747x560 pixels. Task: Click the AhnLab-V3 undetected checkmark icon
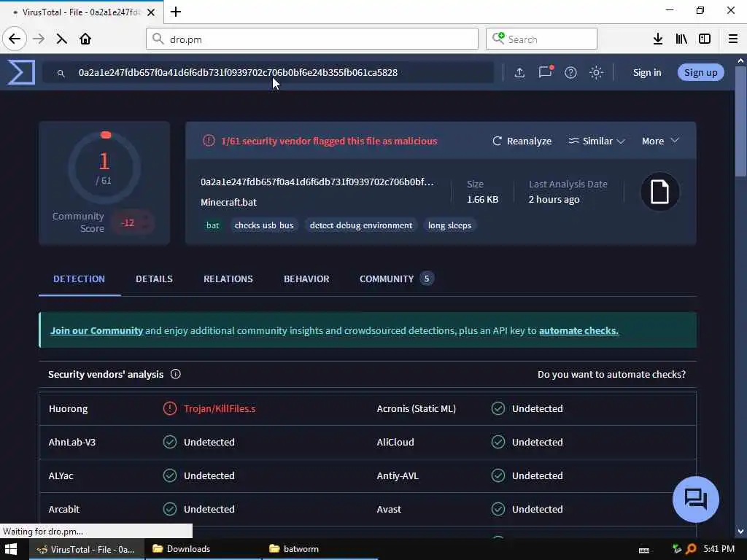[170, 442]
